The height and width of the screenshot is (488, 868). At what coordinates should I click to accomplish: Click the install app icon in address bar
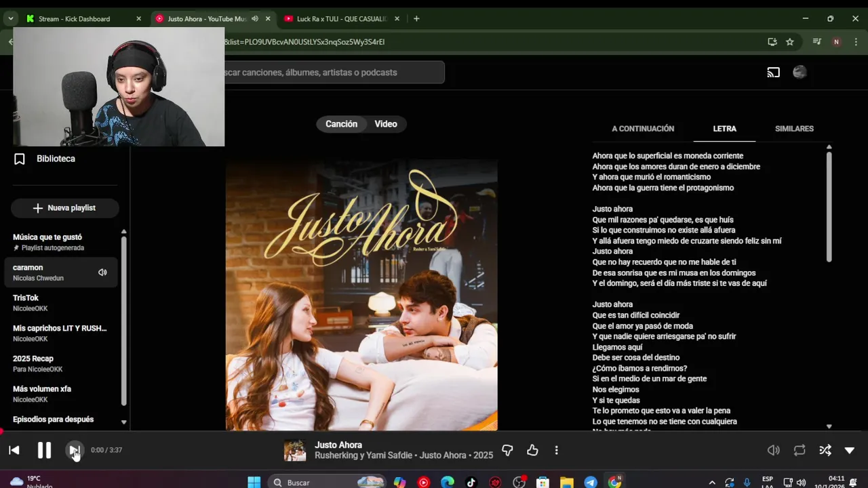[x=772, y=42]
